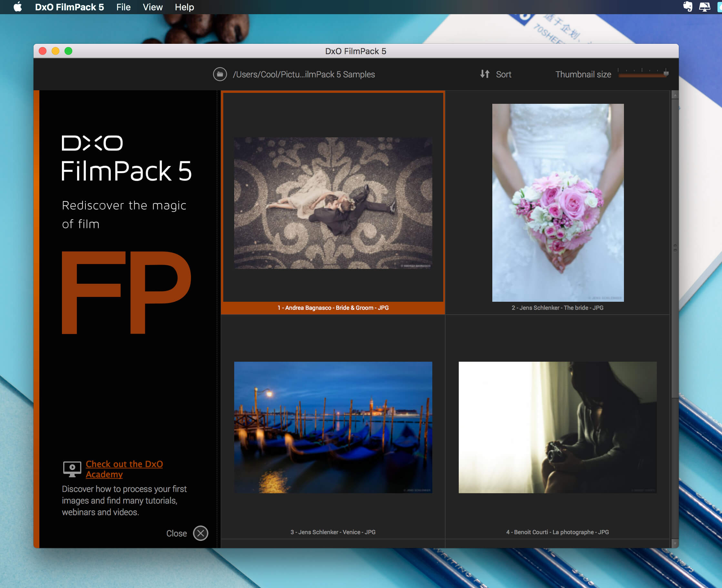Click the browser scrollbar down arrow

pyautogui.click(x=675, y=543)
